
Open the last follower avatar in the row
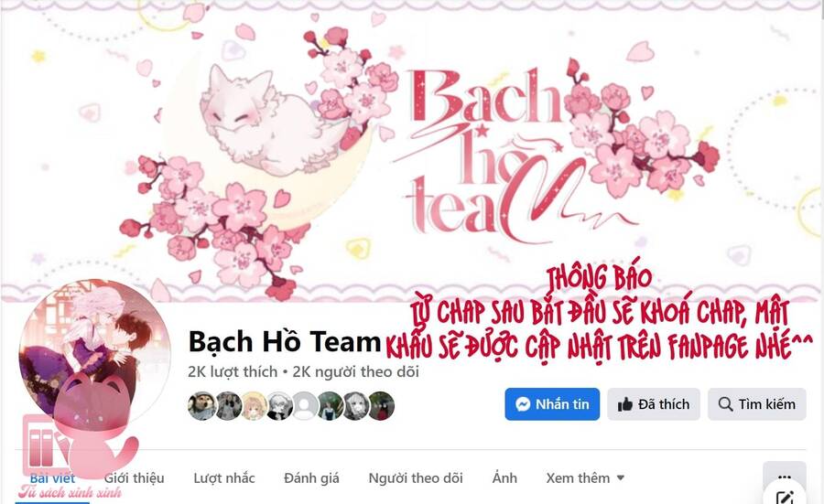(x=382, y=406)
